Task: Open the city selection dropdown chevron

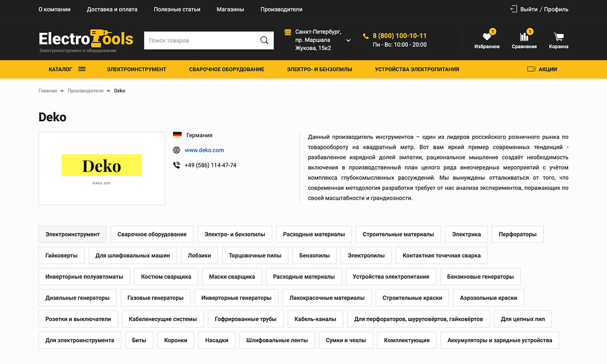Action: [x=348, y=40]
